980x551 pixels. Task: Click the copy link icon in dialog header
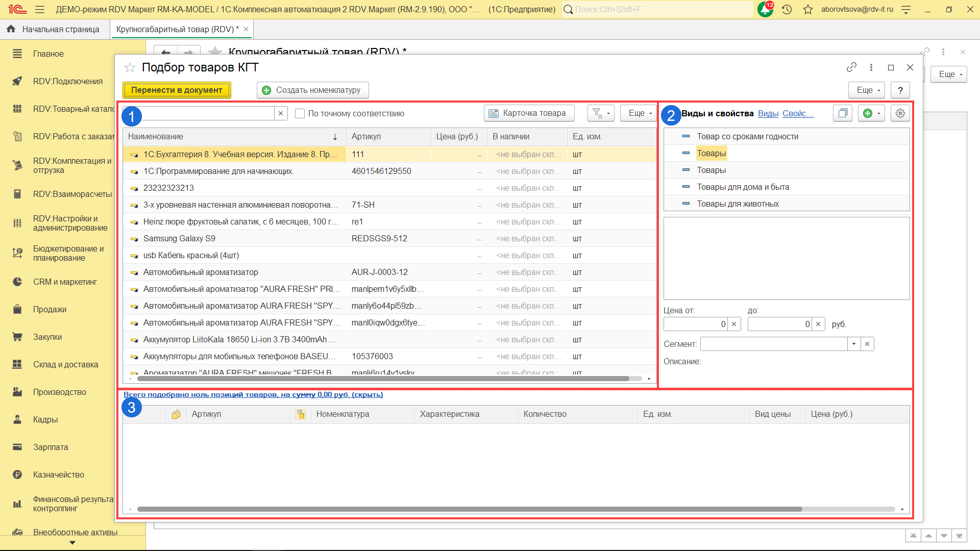[x=851, y=67]
